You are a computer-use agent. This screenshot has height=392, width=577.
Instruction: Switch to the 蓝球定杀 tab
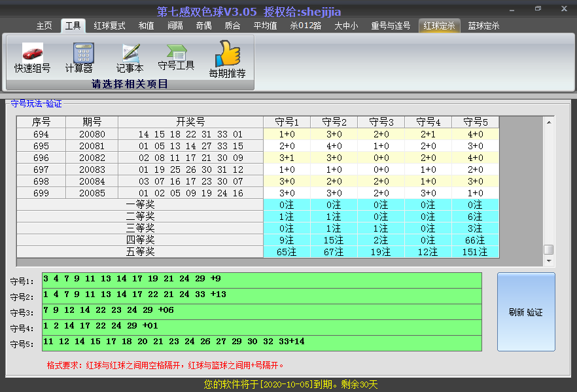coord(483,26)
